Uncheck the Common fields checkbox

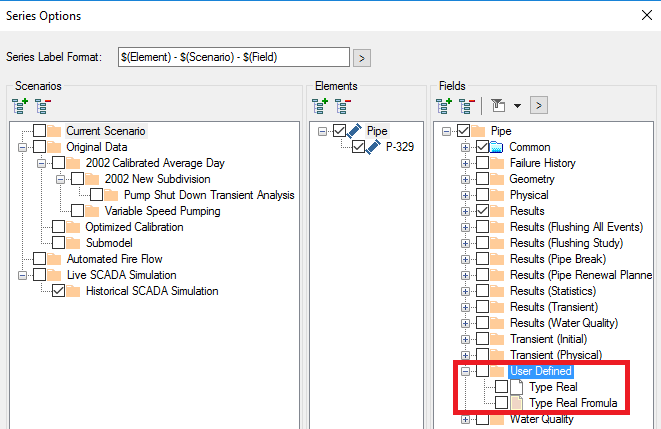483,147
